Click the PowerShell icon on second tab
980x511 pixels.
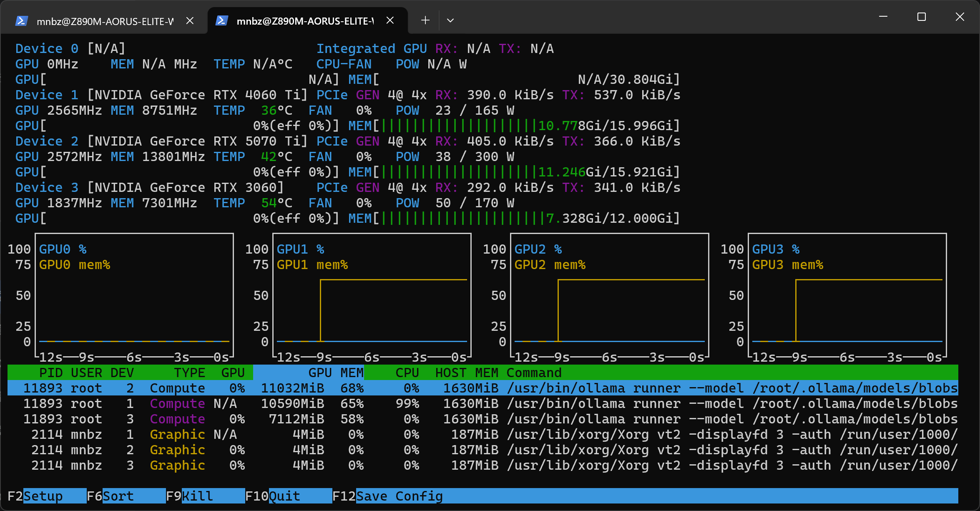[221, 20]
